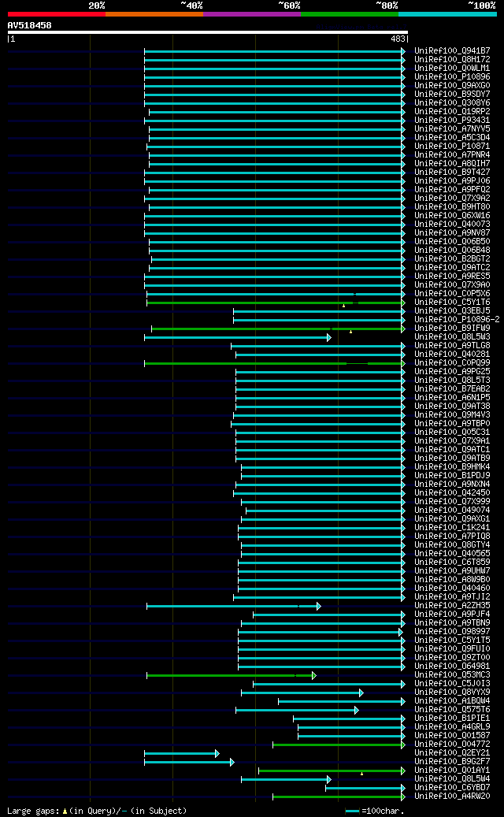The image size is (504, 817).
Task: Click the yellow gap marker under the C5Y1T6 bar
Action: (343, 306)
